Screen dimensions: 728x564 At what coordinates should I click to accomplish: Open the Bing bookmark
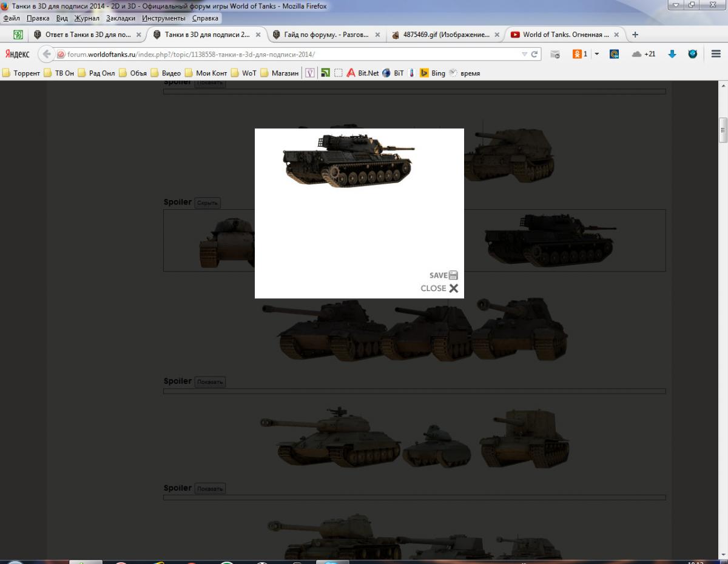click(433, 73)
